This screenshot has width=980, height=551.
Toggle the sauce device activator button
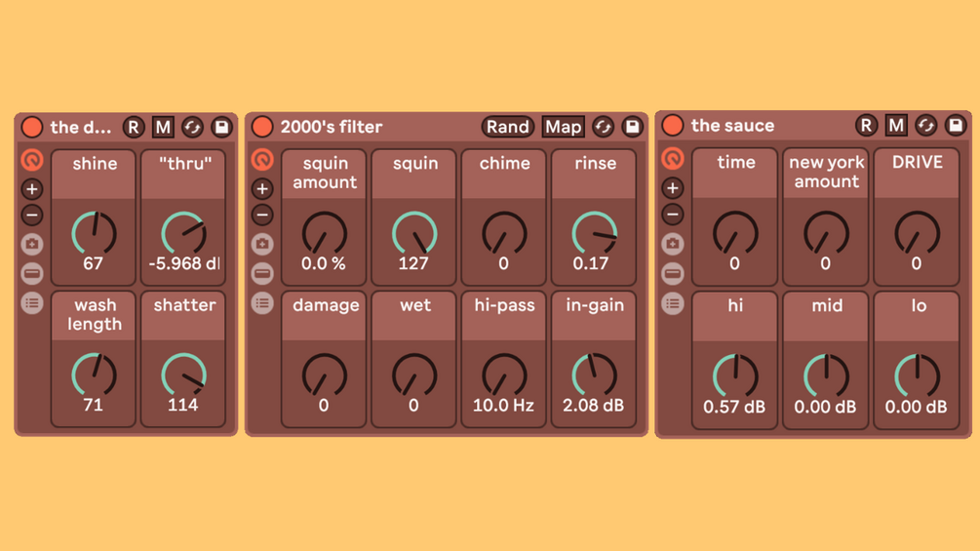(x=673, y=125)
